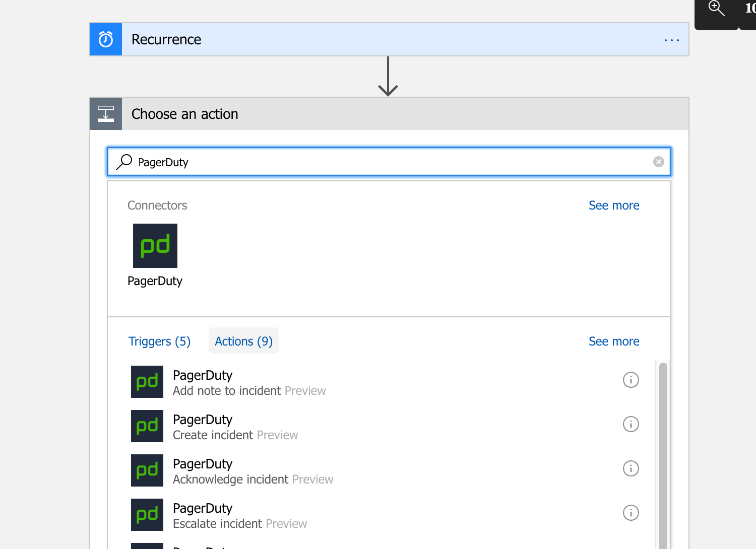Open the zoom magnifier tool at top right
The width and height of the screenshot is (756, 549).
(x=715, y=8)
